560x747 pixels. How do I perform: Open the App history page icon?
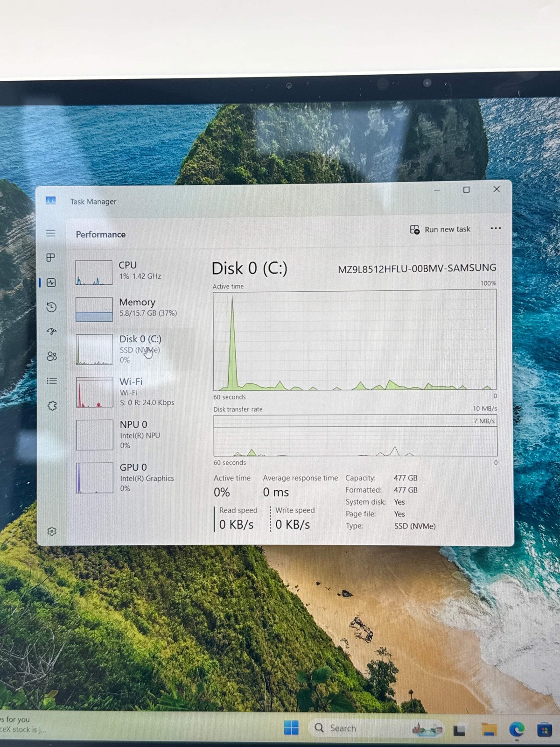(51, 307)
